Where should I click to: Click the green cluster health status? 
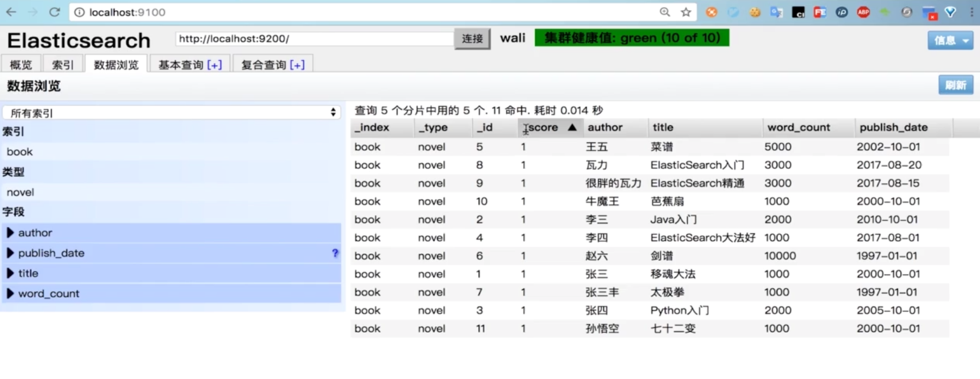pos(632,38)
